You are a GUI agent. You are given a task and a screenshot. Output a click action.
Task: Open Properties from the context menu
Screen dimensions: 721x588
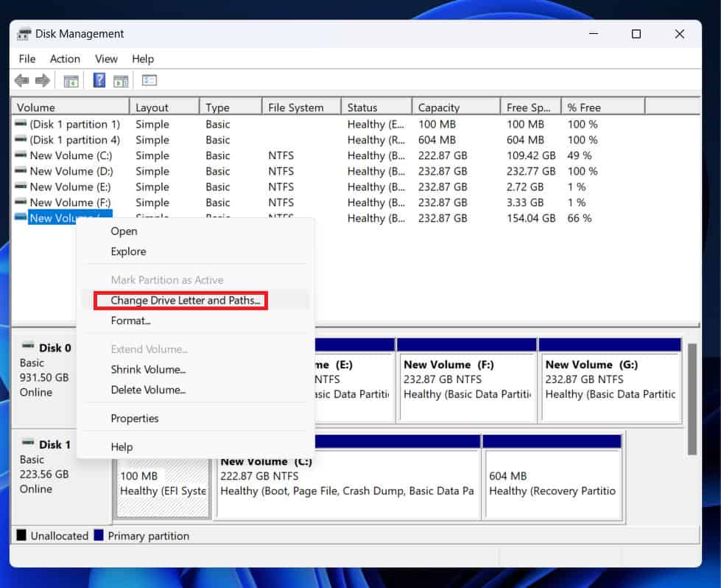coord(135,419)
